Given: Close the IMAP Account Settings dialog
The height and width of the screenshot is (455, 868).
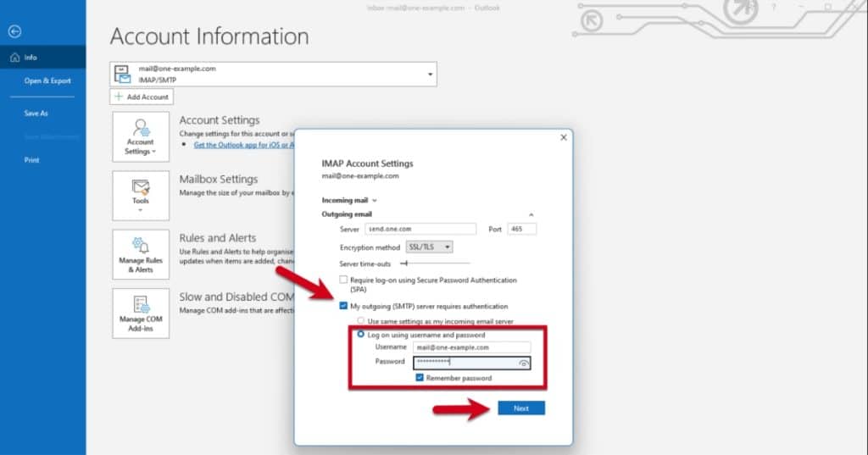Looking at the screenshot, I should 564,137.
